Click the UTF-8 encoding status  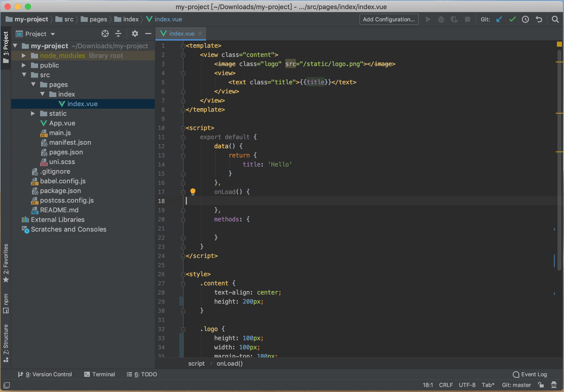[467, 385]
